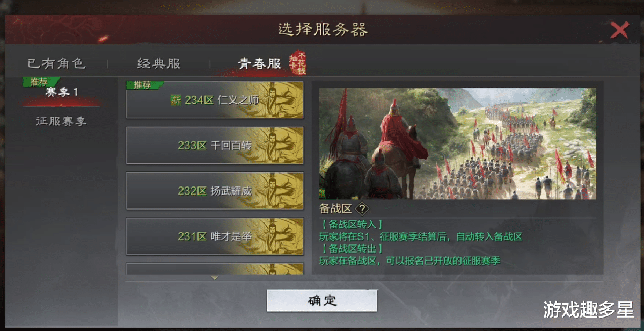Click the 推荐 ribbon above 赛季1
Viewport: 644px width, 331px height.
click(x=40, y=82)
